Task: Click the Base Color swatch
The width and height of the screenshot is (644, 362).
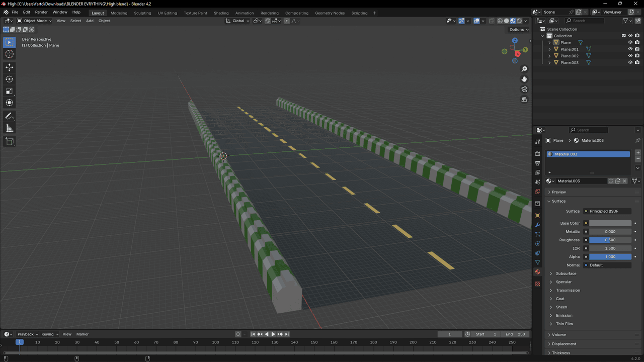Action: click(610, 223)
